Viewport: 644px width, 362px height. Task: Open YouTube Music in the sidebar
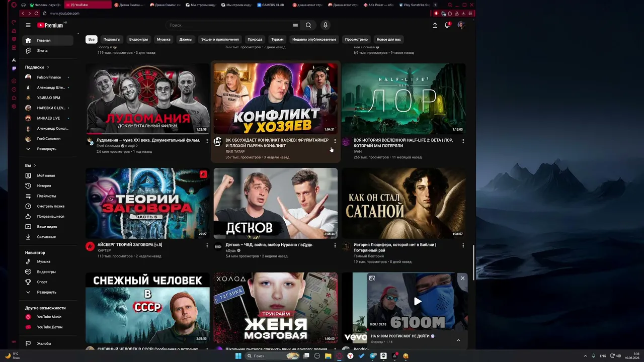[48, 317]
